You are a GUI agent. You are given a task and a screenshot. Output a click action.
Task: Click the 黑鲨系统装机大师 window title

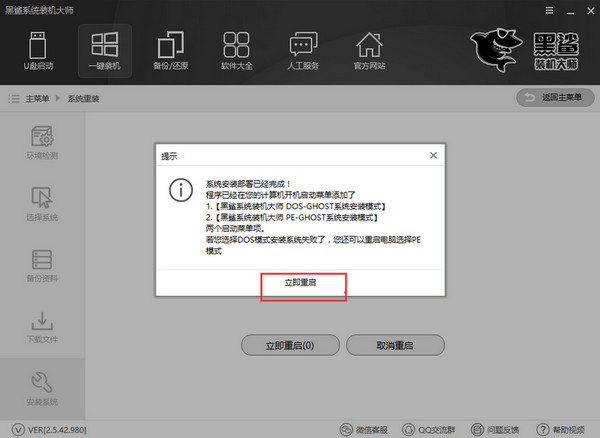[x=39, y=10]
